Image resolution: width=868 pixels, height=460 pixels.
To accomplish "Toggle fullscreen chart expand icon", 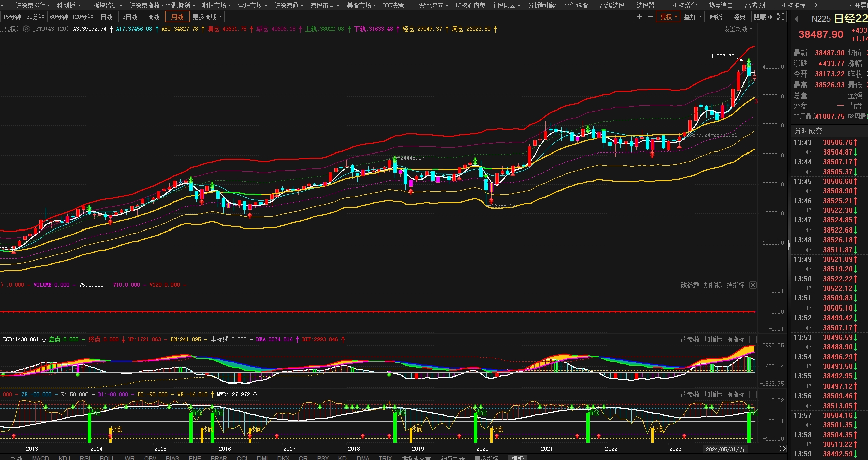I will tap(780, 17).
